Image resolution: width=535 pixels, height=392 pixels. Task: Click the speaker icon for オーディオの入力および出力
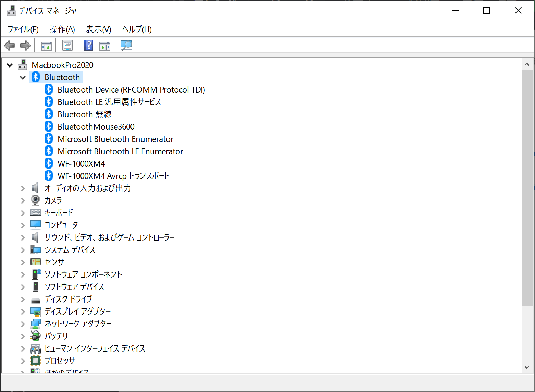pos(36,188)
